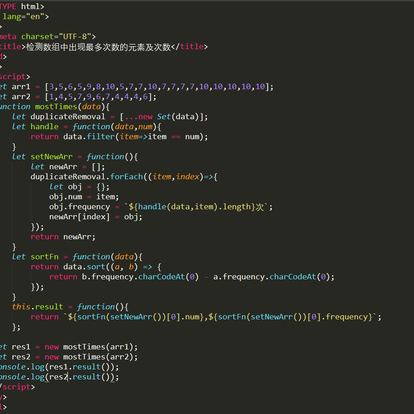Click the sortFn variable declaration
Viewport: 414px width, 414px height.
pyautogui.click(x=44, y=257)
